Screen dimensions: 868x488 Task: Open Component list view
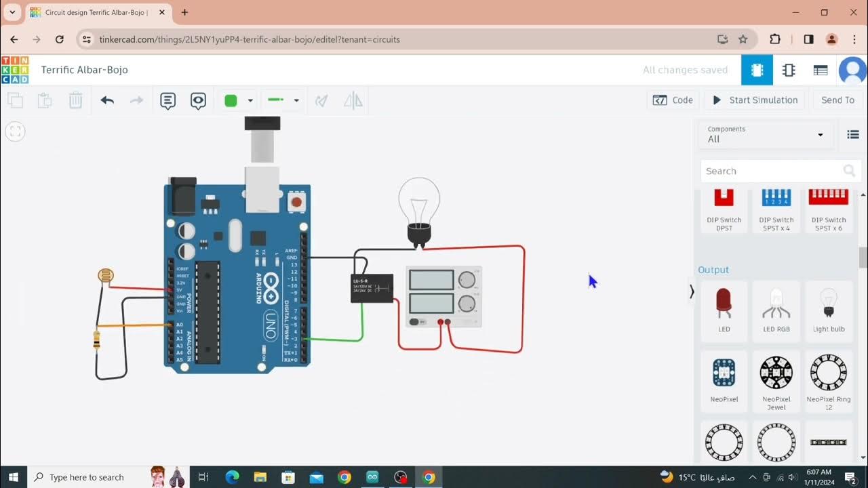point(821,70)
